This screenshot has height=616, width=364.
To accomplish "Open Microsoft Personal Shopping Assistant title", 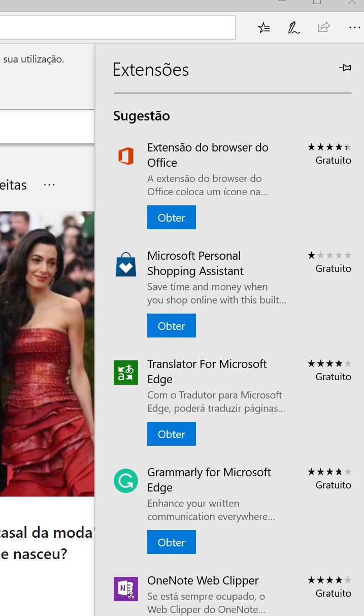I will 195,263.
